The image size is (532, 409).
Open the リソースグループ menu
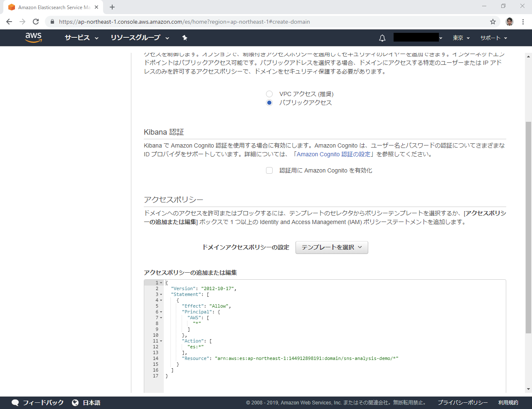140,38
